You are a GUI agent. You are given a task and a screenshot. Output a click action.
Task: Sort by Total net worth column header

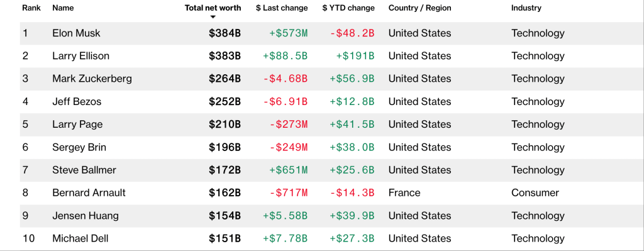click(213, 8)
